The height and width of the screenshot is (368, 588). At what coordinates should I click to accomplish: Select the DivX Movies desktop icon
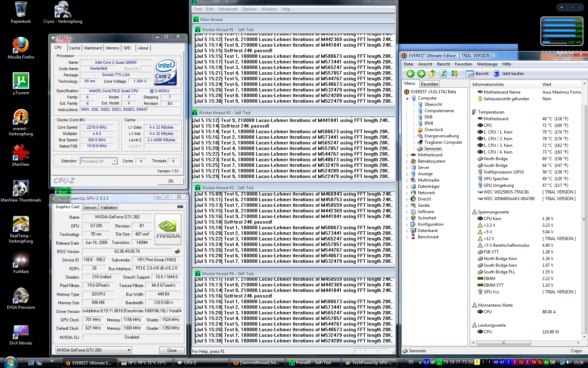point(21,334)
